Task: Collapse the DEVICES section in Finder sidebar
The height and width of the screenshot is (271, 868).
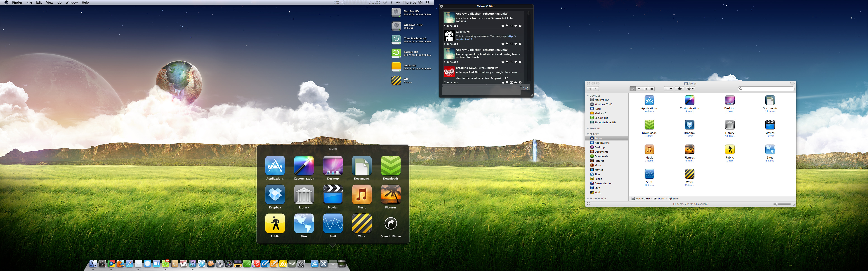Action: 588,96
